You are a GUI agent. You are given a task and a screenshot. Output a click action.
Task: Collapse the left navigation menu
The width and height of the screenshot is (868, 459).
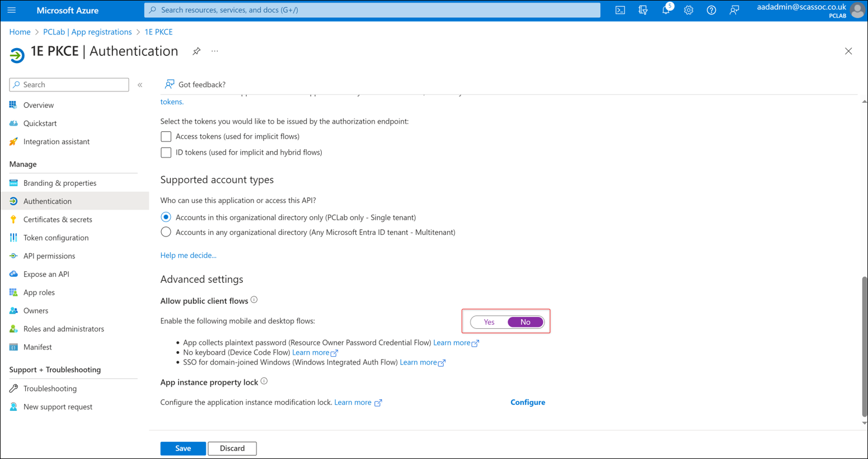[140, 85]
